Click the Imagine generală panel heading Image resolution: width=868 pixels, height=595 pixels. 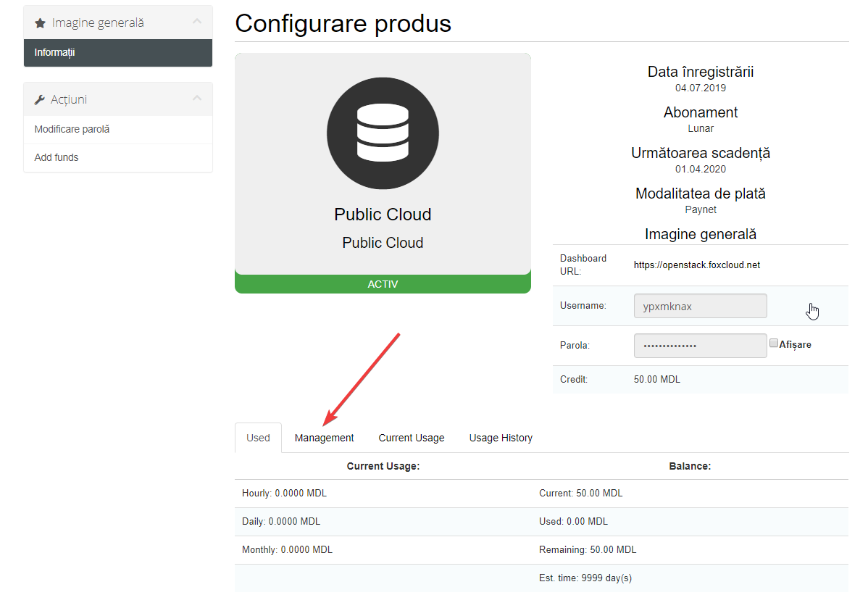pos(98,23)
